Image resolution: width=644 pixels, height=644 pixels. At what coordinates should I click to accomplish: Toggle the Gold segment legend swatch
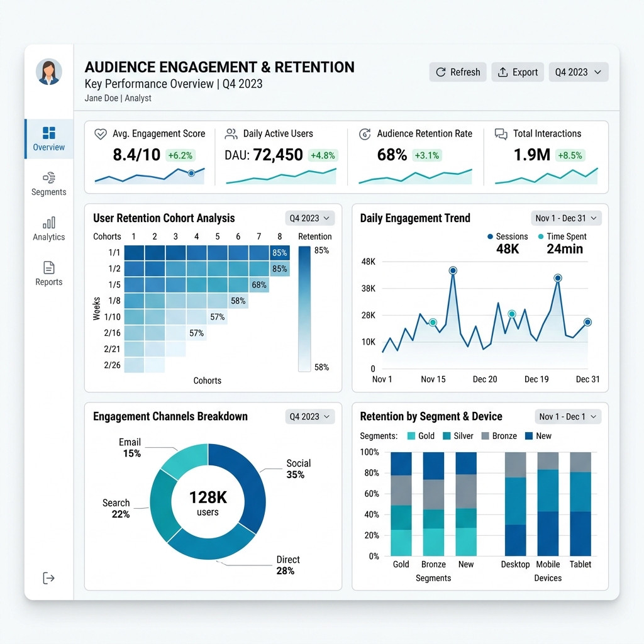[x=411, y=436]
